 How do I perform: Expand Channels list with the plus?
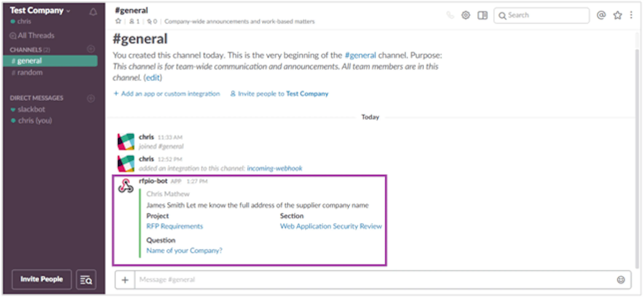click(x=91, y=49)
